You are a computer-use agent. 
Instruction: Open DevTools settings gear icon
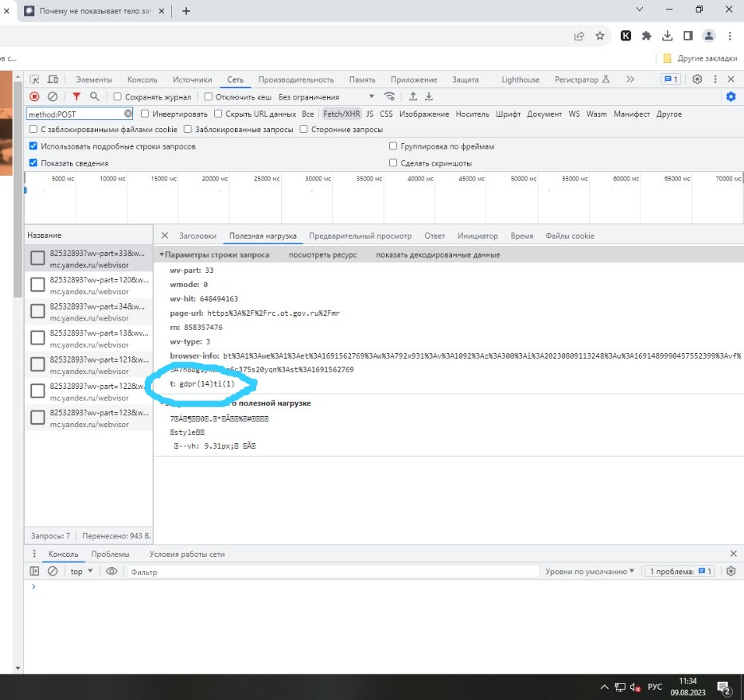click(x=697, y=79)
